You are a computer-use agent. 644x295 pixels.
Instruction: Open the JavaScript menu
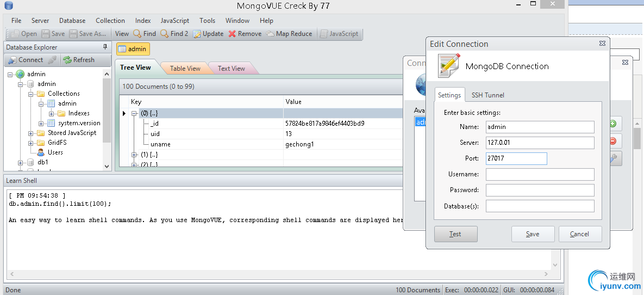coord(175,21)
